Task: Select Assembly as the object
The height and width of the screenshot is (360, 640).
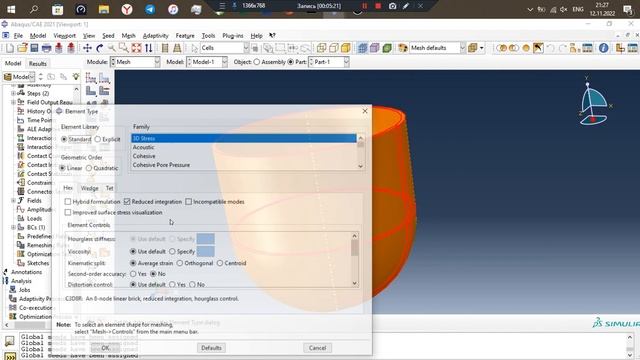Action: pos(257,62)
